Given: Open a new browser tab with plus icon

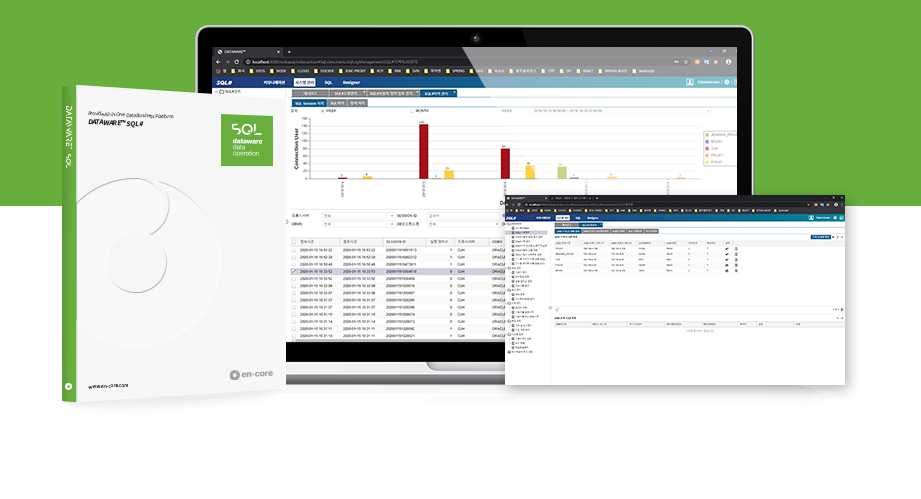Looking at the screenshot, I should tap(288, 51).
